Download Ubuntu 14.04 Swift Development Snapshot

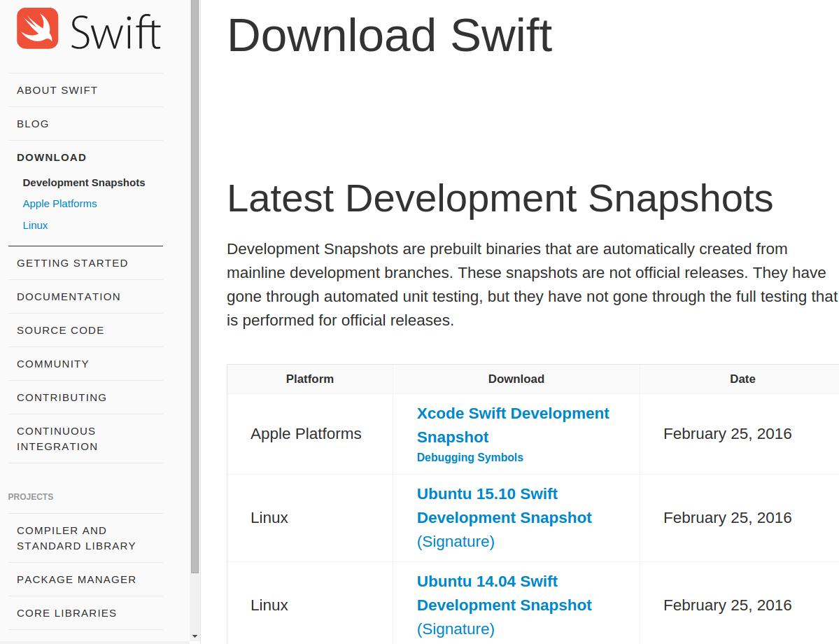click(504, 593)
